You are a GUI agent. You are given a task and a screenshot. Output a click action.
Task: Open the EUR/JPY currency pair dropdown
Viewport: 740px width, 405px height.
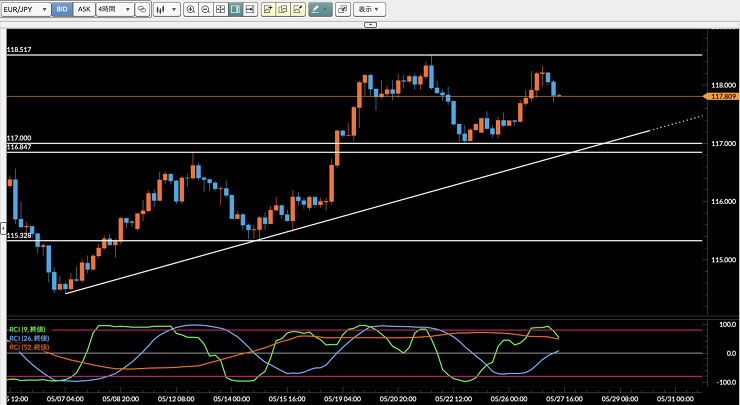[25, 9]
